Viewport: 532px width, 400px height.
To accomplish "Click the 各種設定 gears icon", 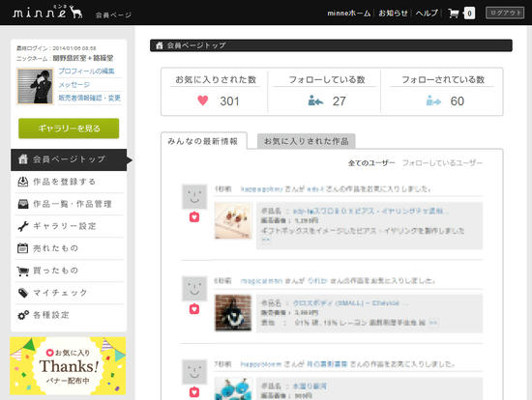I will pos(23,315).
